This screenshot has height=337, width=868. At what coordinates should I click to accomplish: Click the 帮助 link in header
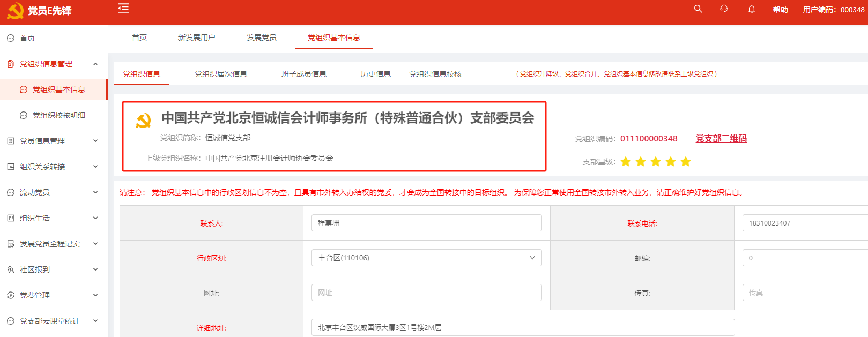(780, 10)
